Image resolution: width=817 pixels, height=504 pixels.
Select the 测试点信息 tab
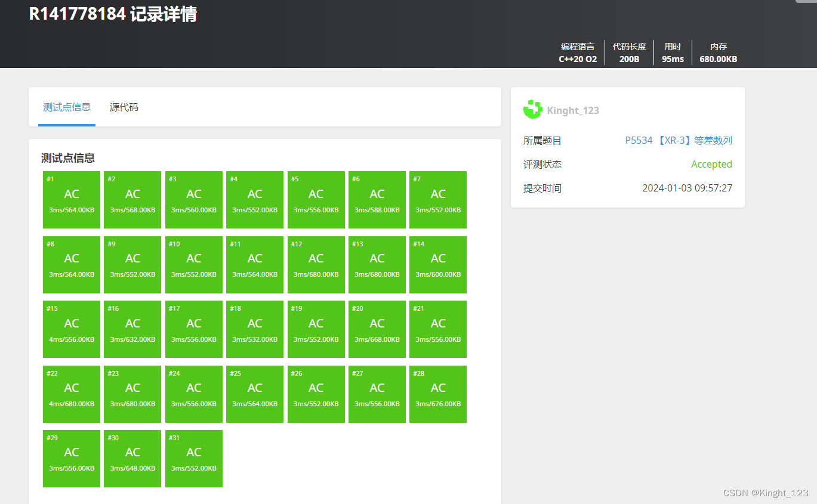(67, 107)
